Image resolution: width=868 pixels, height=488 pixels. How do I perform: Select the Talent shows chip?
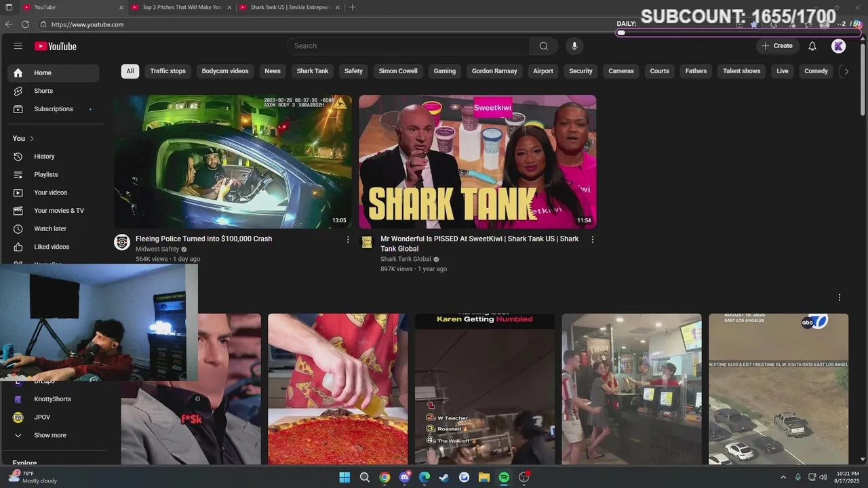742,71
